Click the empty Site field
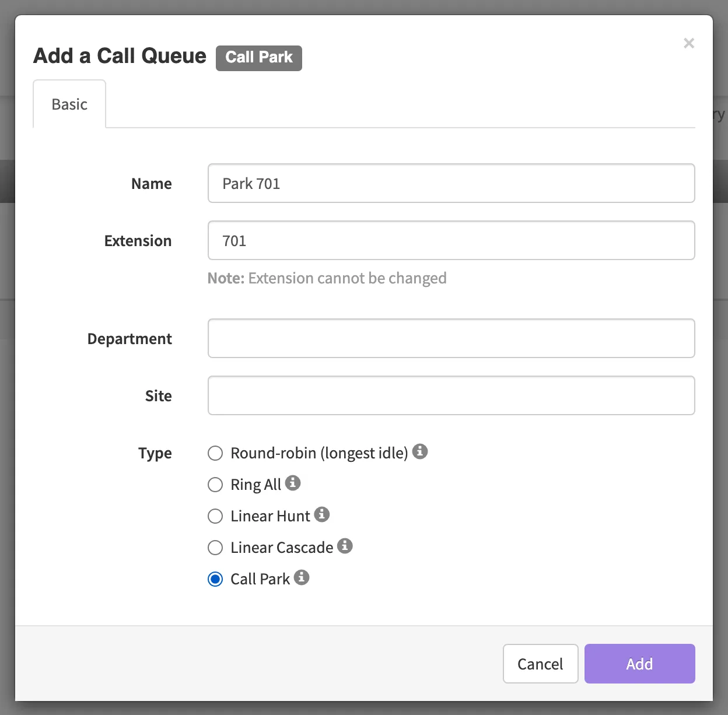 [451, 395]
